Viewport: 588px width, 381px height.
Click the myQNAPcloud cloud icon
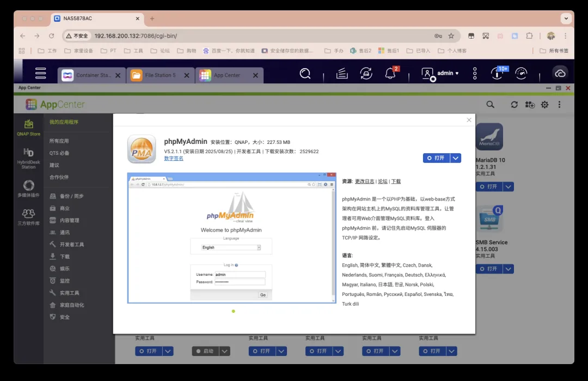coord(560,73)
